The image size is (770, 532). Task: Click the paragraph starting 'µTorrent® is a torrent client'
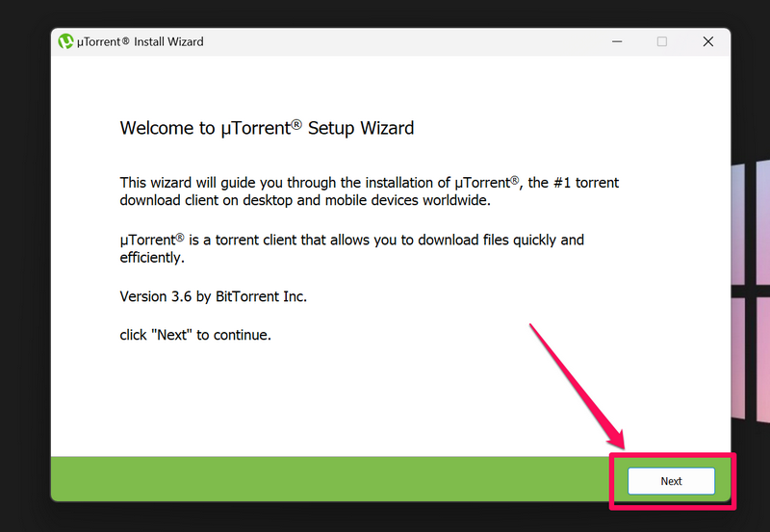(352, 248)
